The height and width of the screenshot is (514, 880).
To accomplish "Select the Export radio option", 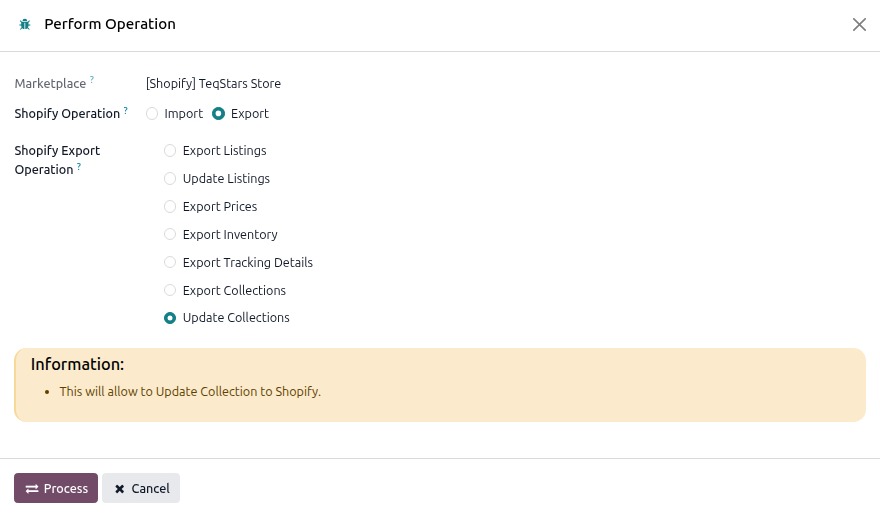I will (x=218, y=113).
